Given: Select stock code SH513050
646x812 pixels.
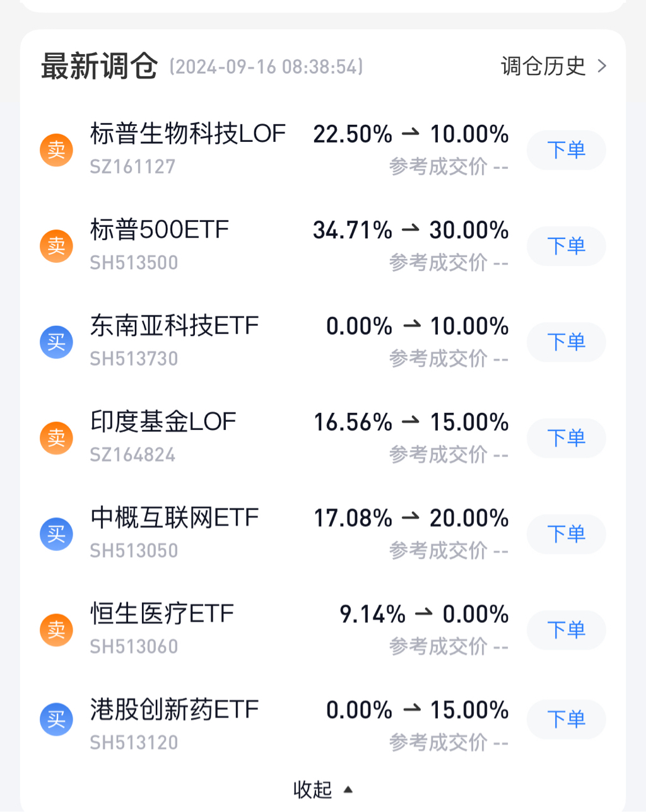Looking at the screenshot, I should (134, 551).
